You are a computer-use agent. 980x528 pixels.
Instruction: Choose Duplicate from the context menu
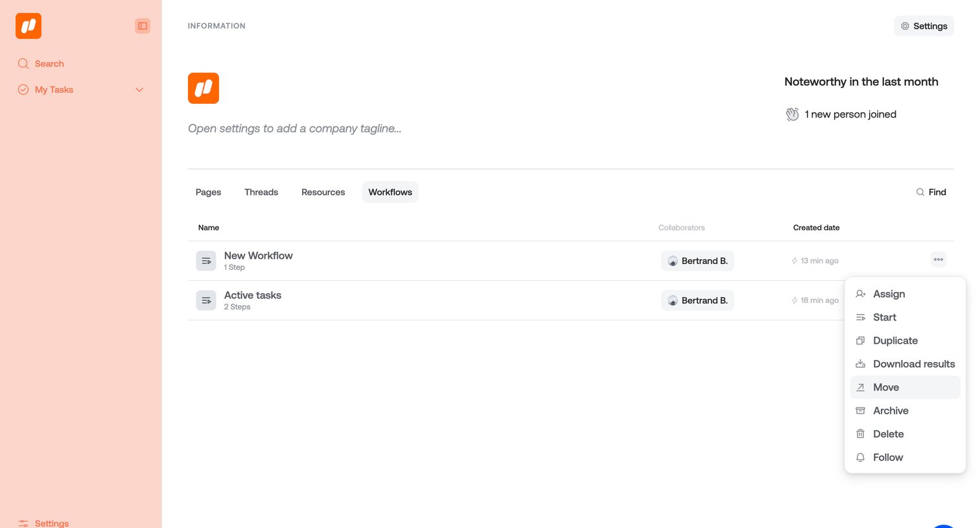[x=905, y=341]
